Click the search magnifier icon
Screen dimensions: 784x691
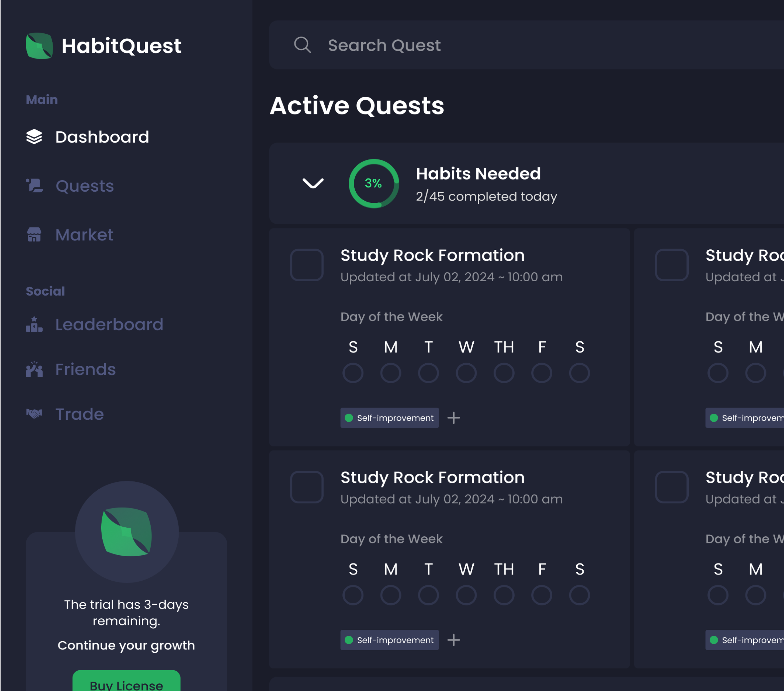pyautogui.click(x=302, y=45)
